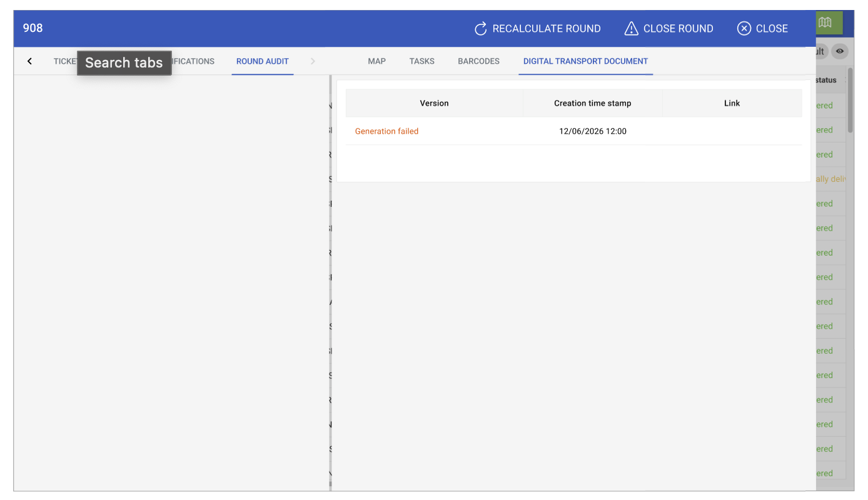Click the Recalculate Round button
868x500 pixels.
(537, 29)
